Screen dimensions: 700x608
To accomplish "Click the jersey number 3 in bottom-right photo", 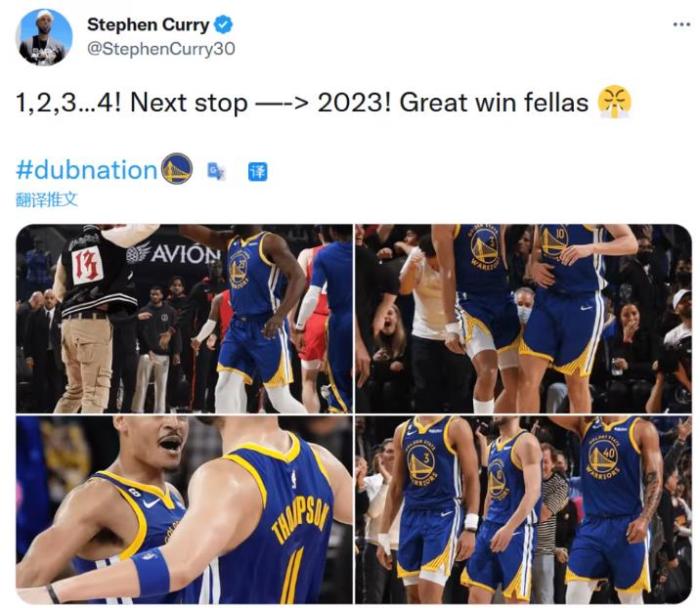I will 427,458.
